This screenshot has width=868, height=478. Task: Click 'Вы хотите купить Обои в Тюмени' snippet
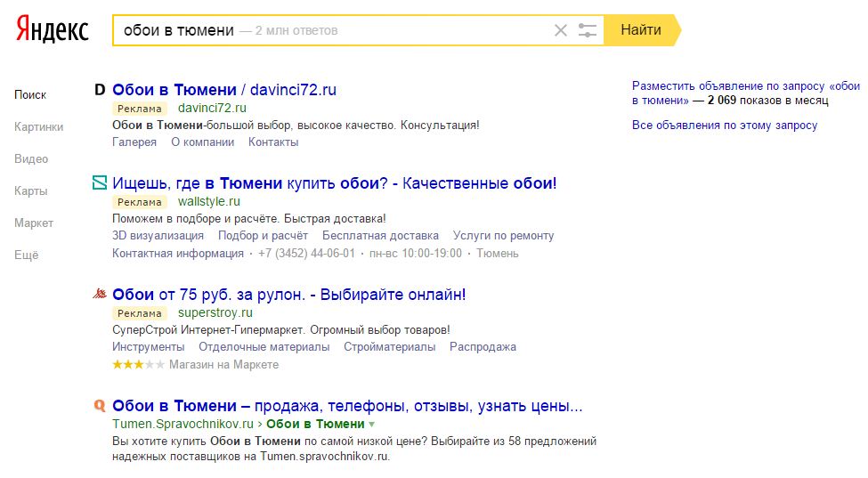(x=354, y=449)
